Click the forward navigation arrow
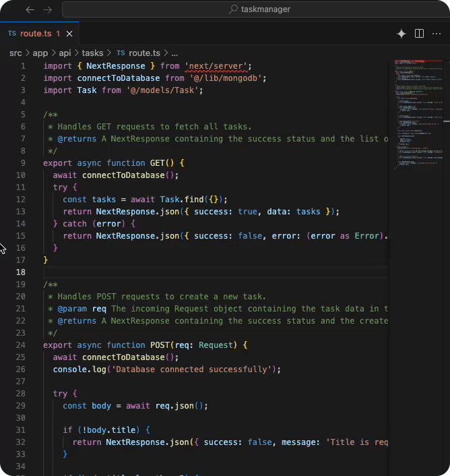Image resolution: width=450 pixels, height=476 pixels. [47, 9]
